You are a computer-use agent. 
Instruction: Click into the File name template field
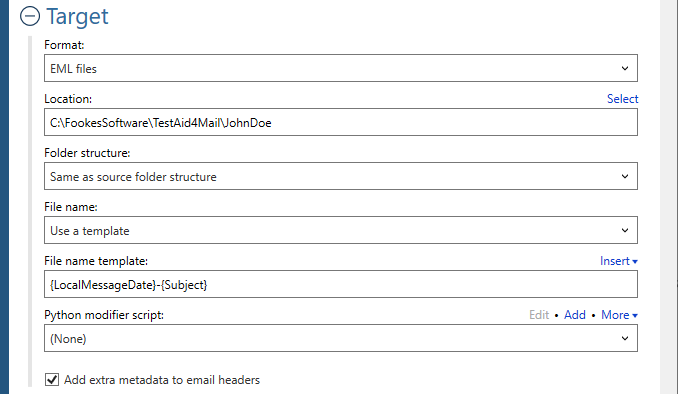pos(341,284)
